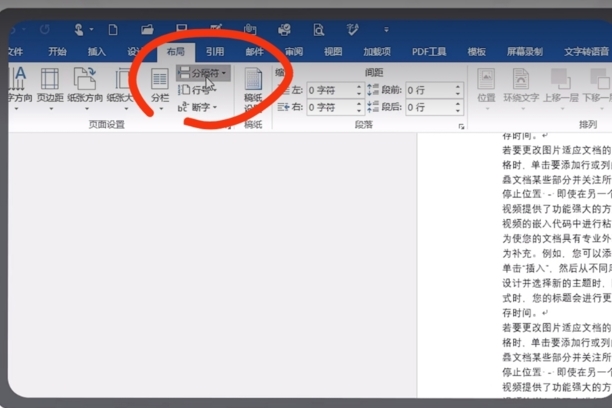Click the new blank document icon
The width and height of the screenshot is (612, 408).
pos(113,30)
